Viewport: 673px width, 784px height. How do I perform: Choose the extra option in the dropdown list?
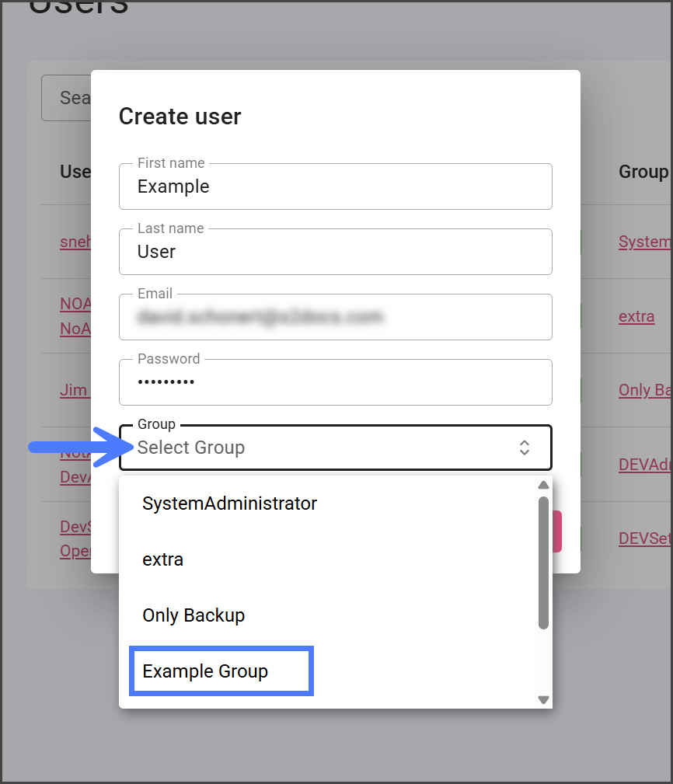coord(163,559)
